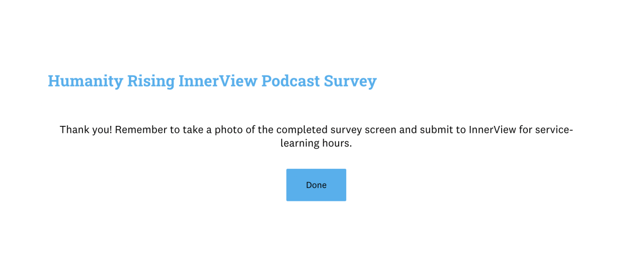This screenshot has width=644, height=277.
Task: Click "learning hours." on the second line
Action: click(x=316, y=144)
